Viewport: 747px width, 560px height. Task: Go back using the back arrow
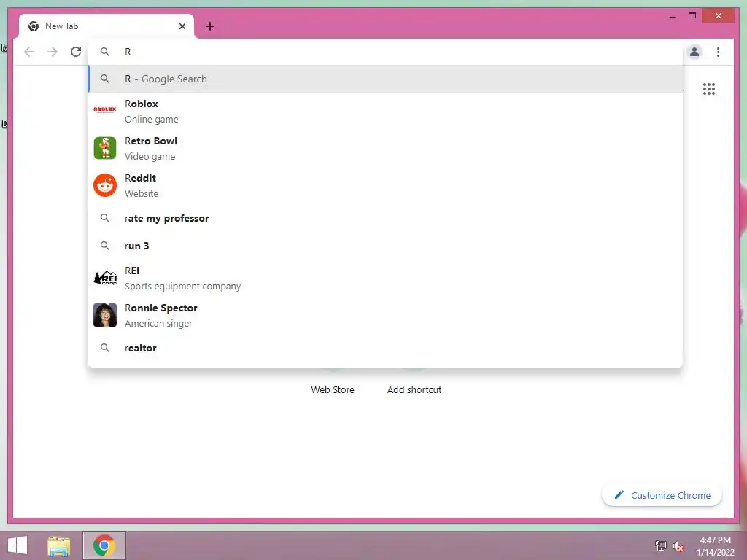(29, 52)
